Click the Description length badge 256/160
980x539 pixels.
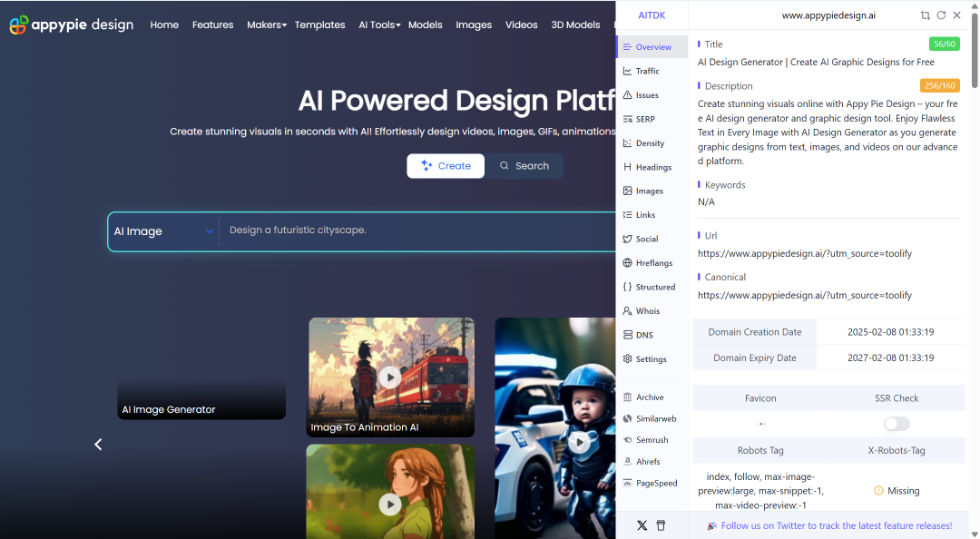(939, 85)
